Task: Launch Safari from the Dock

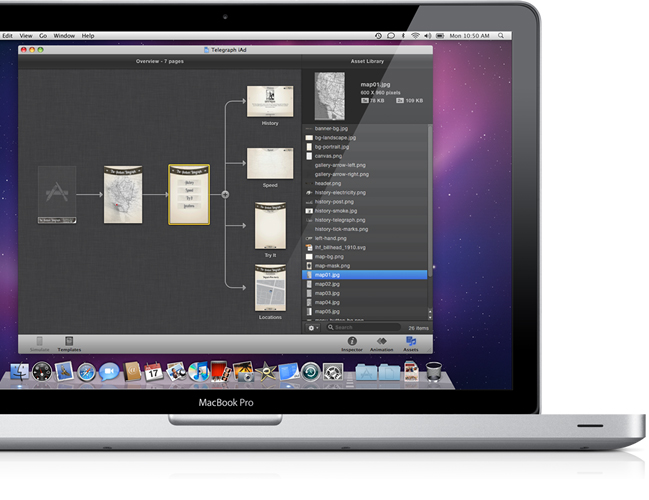Action: [x=87, y=372]
